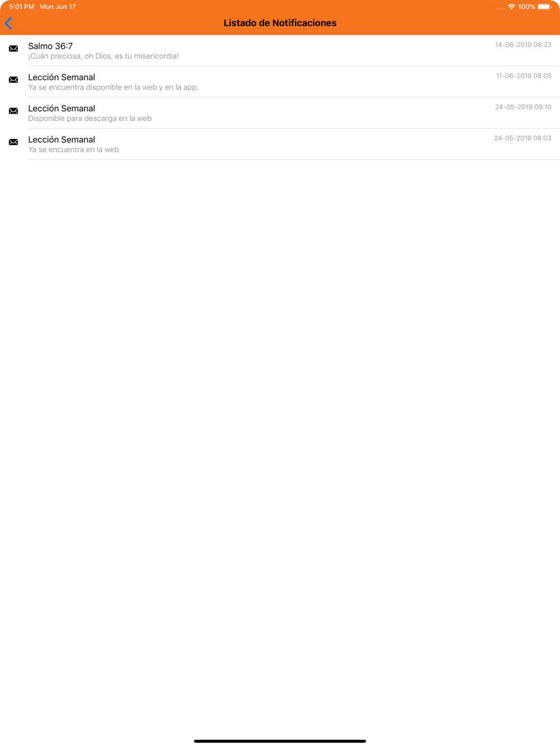Click the 11-06-2019 08:05 timestamp
Image resolution: width=560 pixels, height=747 pixels.
point(524,76)
